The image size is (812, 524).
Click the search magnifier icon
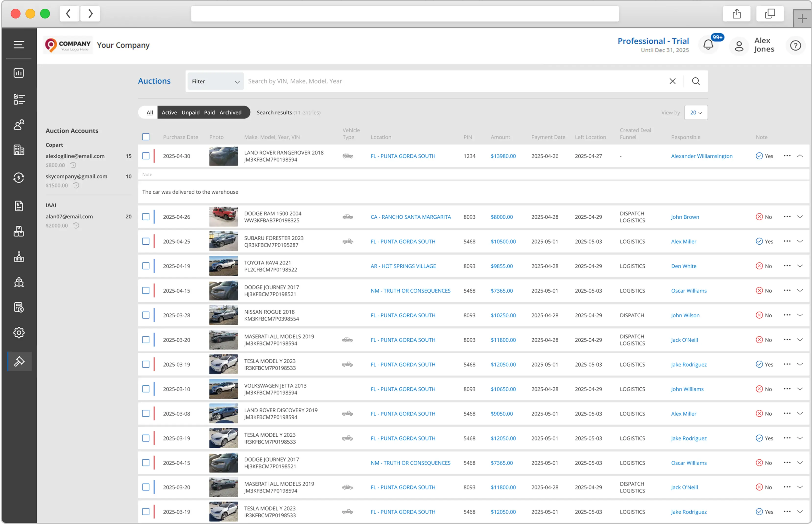coord(696,81)
